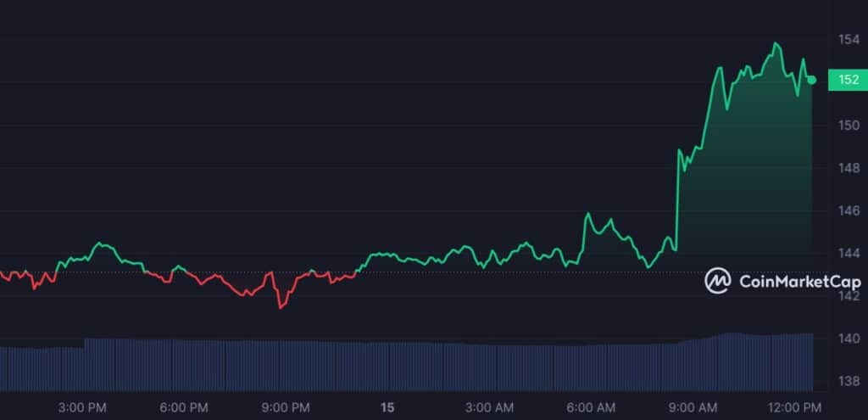The width and height of the screenshot is (868, 420).
Task: Click the 140 price axis label
Action: pos(849,339)
